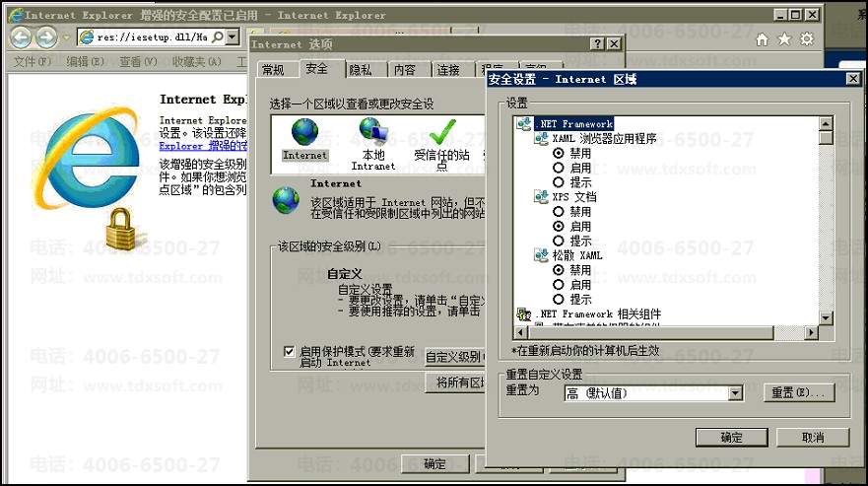This screenshot has height=486, width=868.
Task: Select Disable for Loose XAML
Action: [x=559, y=270]
